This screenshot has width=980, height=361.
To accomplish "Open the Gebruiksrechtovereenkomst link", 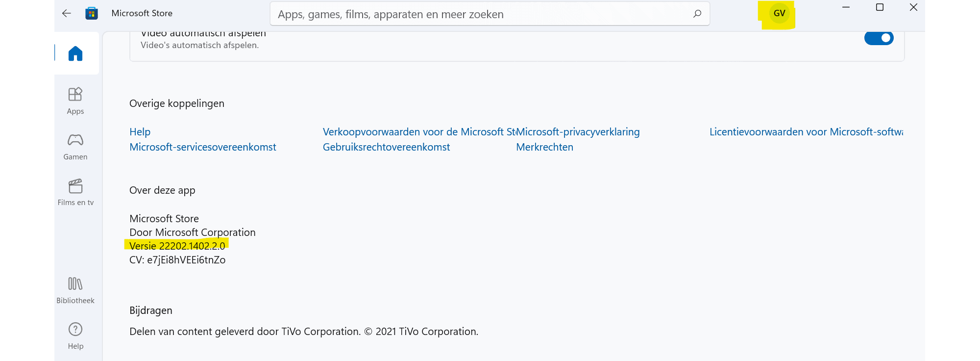I will point(386,147).
